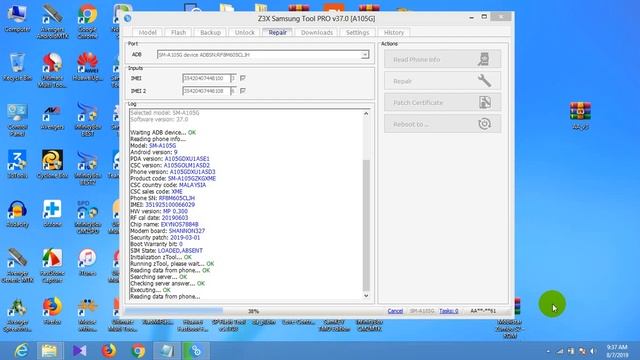The height and width of the screenshot is (360, 640).
Task: Launch the Avenger AndroidMTK desktop shortcut
Action: click(x=52, y=21)
